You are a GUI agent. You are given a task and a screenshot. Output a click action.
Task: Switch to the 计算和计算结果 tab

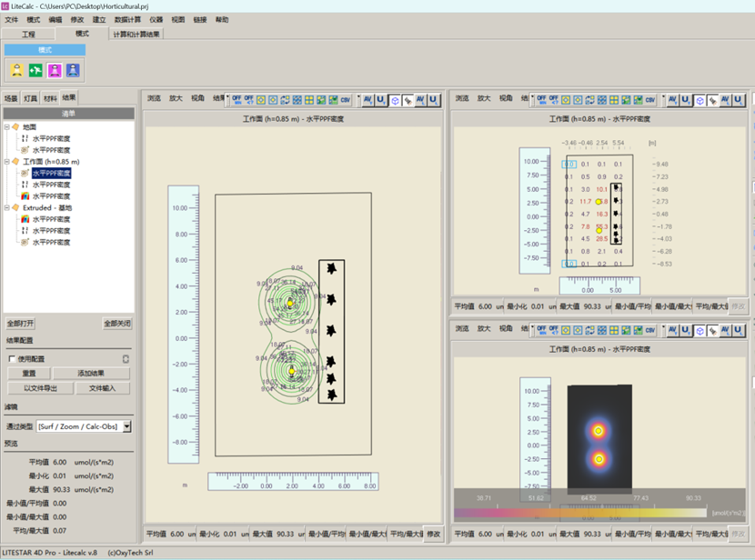(x=136, y=34)
